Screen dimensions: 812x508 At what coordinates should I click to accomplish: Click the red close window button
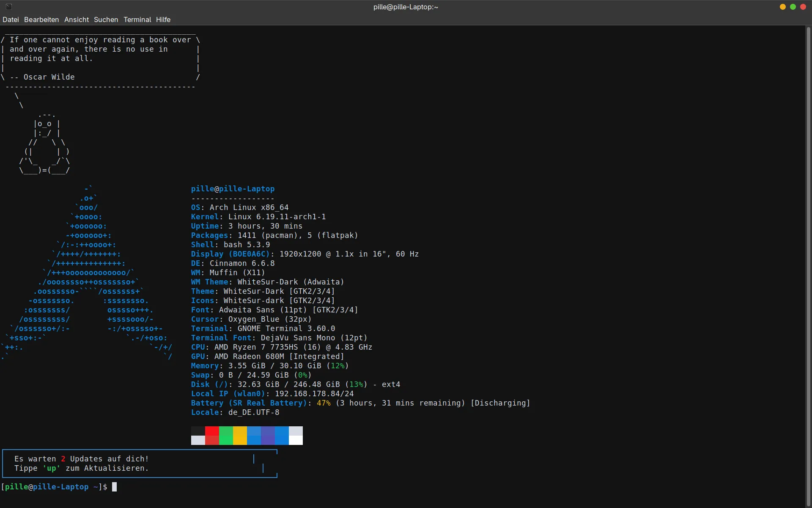point(803,7)
